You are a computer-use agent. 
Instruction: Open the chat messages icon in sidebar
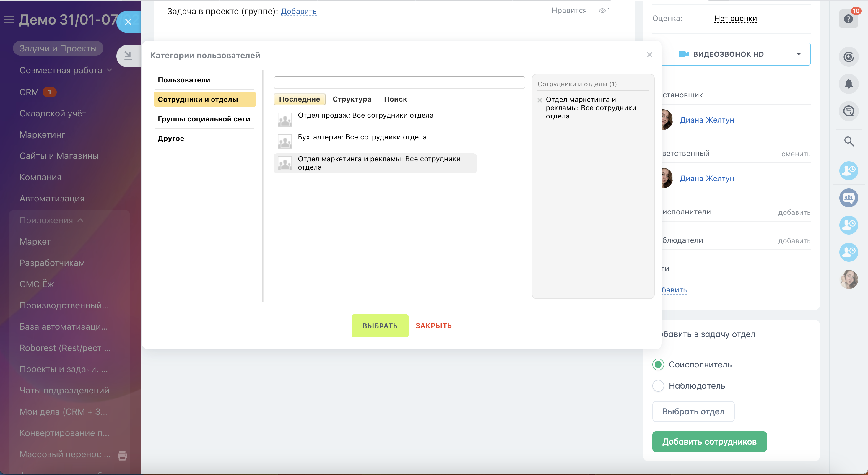(x=849, y=111)
